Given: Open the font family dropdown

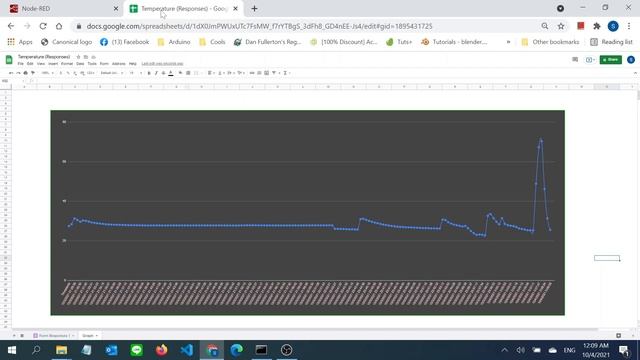Looking at the screenshot, I should pyautogui.click(x=112, y=73).
